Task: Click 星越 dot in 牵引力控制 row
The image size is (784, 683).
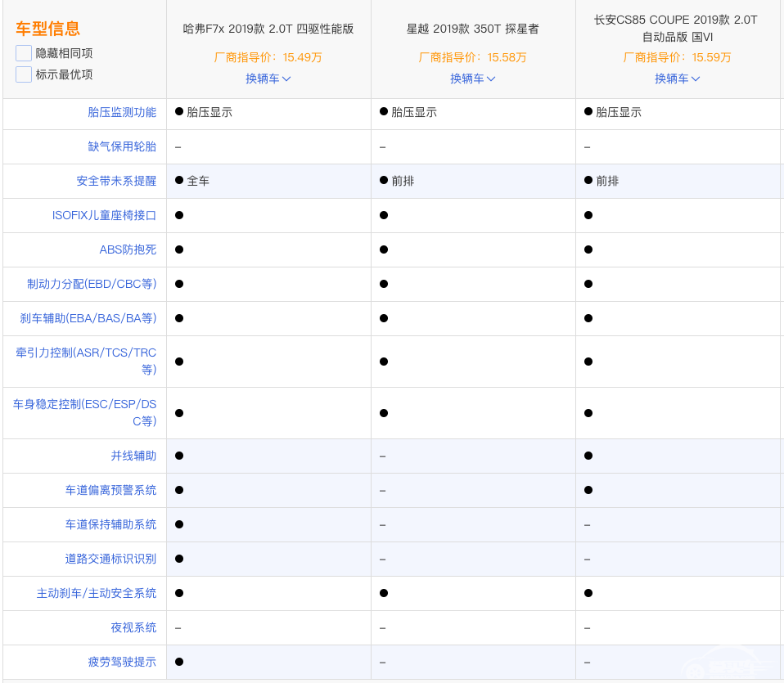Action: [x=384, y=362]
